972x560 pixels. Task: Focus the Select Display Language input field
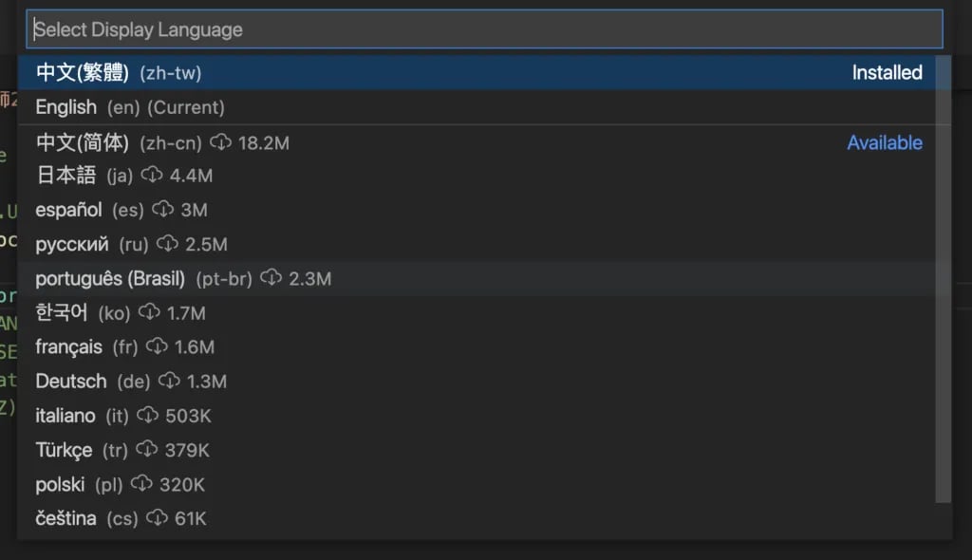[484, 29]
